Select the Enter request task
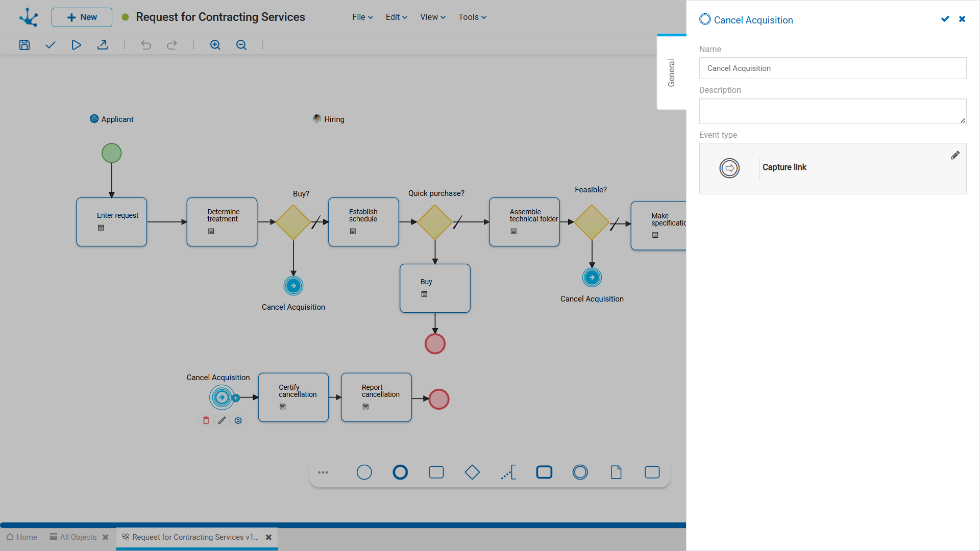This screenshot has width=980, height=551. tap(112, 222)
